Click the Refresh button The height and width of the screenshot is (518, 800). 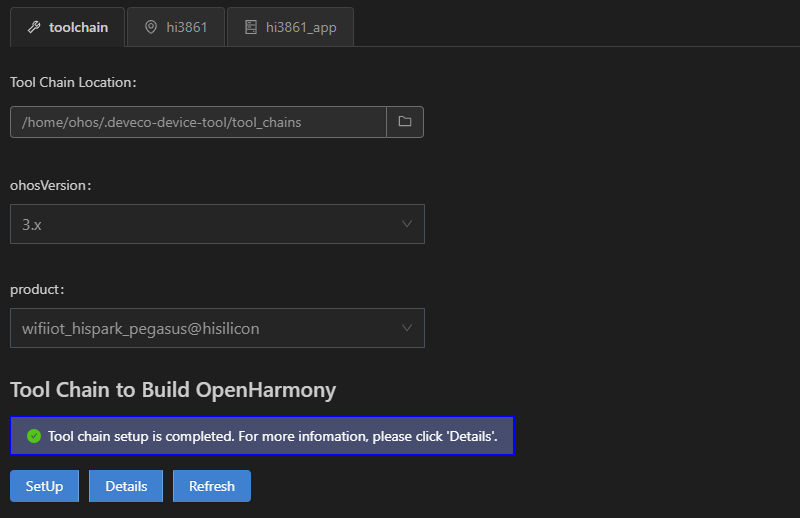pyautogui.click(x=212, y=486)
